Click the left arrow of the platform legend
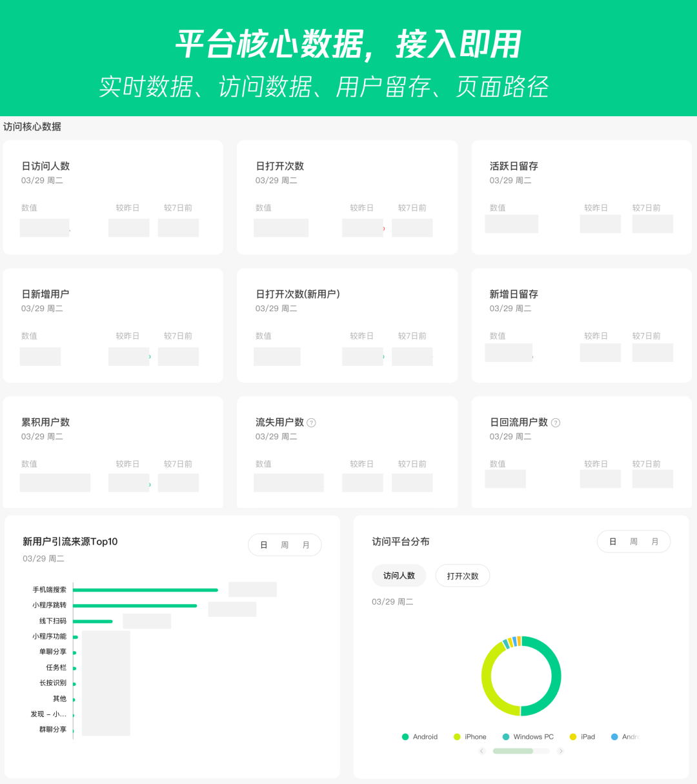This screenshot has width=697, height=784. 482,751
